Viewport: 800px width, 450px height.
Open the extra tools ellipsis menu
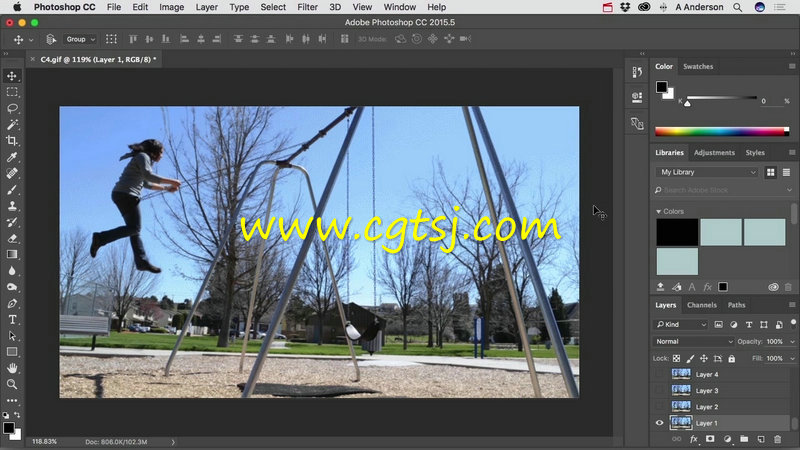coord(12,401)
